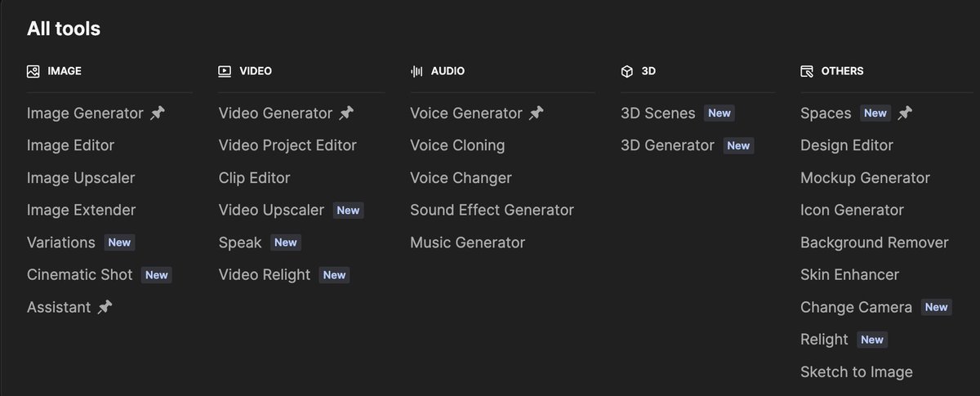Image resolution: width=980 pixels, height=396 pixels.
Task: Click the New badge beside Speak
Action: pyautogui.click(x=286, y=242)
